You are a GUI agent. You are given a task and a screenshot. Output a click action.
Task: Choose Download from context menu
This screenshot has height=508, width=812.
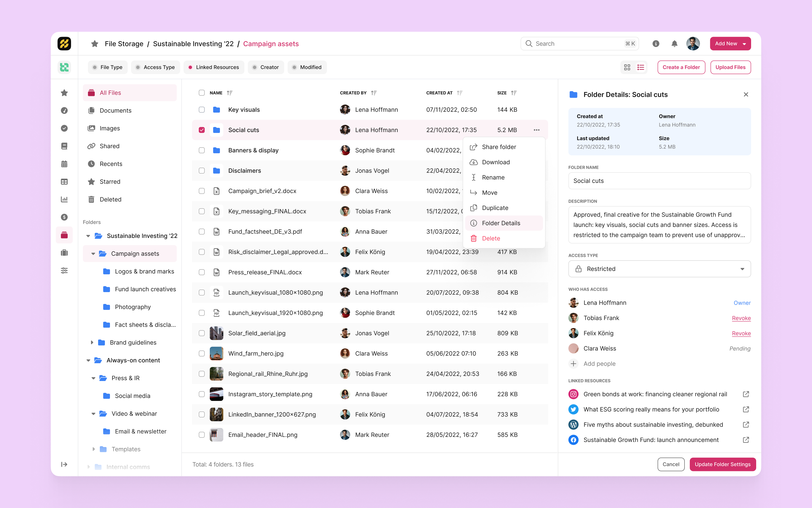(504, 162)
